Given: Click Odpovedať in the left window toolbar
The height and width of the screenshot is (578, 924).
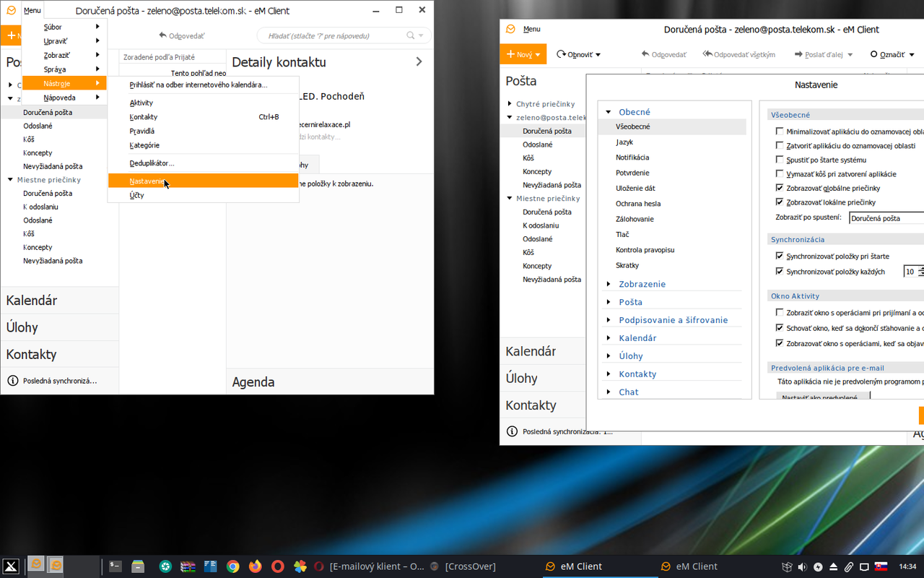Looking at the screenshot, I should tap(182, 35).
